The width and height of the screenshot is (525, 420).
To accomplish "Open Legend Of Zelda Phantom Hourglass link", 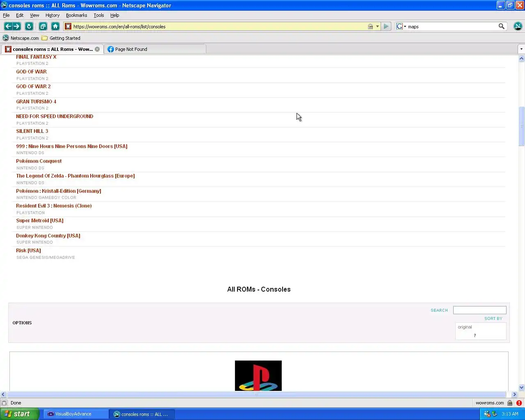I will pyautogui.click(x=75, y=176).
